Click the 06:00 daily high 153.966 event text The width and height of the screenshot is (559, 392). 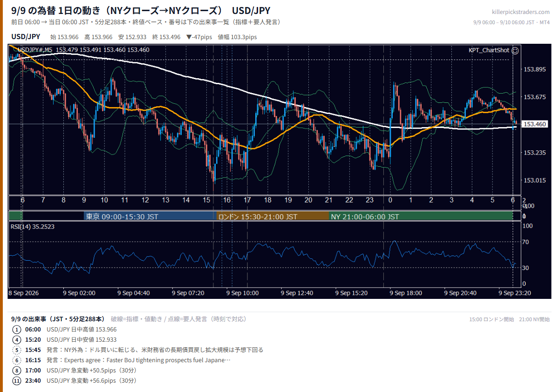point(82,329)
